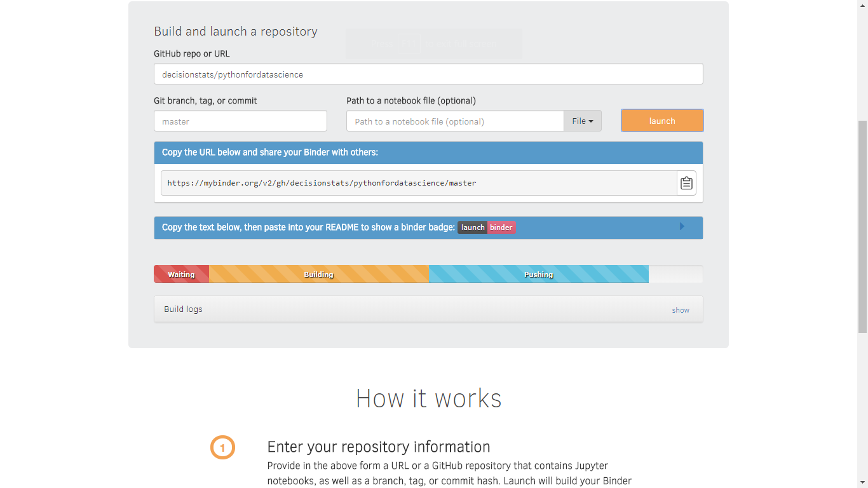Image resolution: width=868 pixels, height=488 pixels.
Task: Open the File type dropdown
Action: pyautogui.click(x=582, y=121)
